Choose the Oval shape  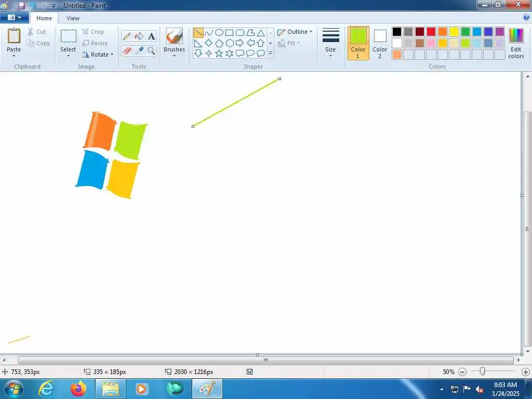(219, 33)
